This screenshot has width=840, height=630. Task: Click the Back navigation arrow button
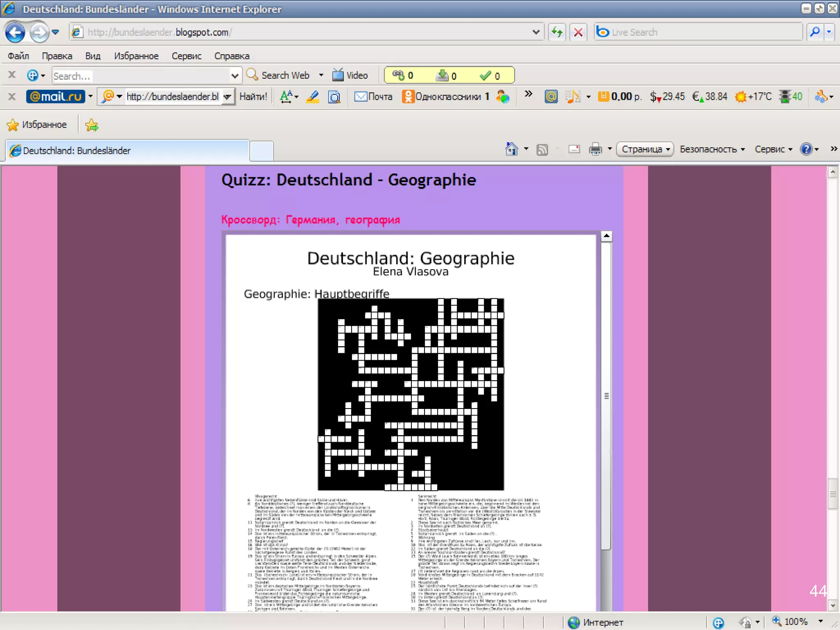[x=16, y=32]
